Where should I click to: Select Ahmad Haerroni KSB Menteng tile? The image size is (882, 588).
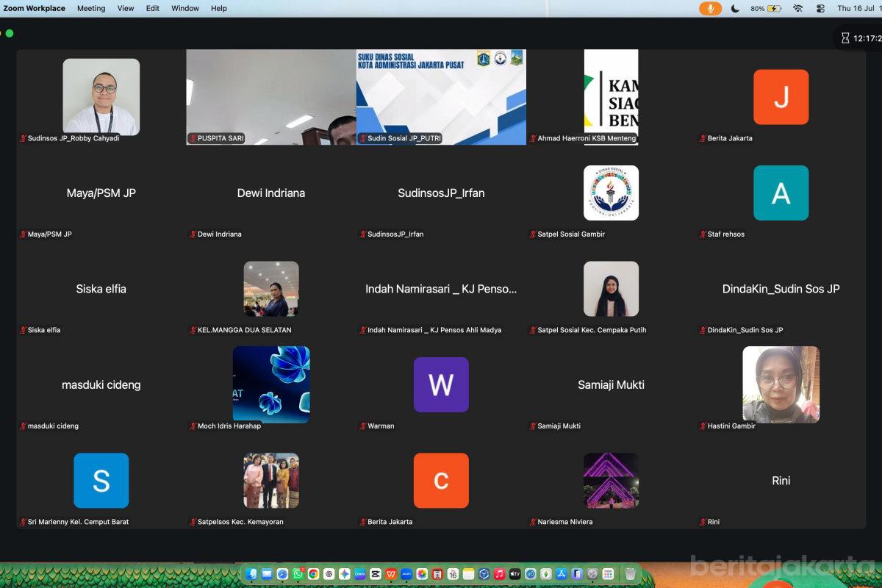[611, 97]
